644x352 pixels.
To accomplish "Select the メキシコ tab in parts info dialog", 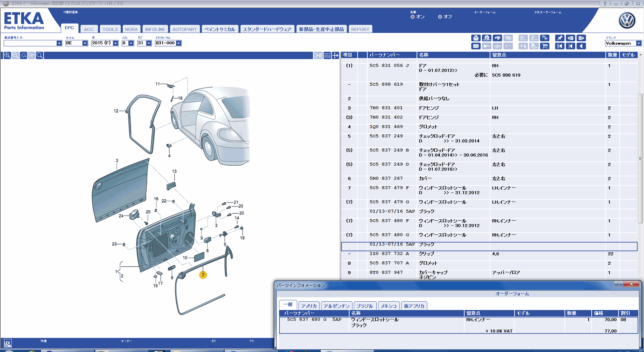I will point(389,306).
